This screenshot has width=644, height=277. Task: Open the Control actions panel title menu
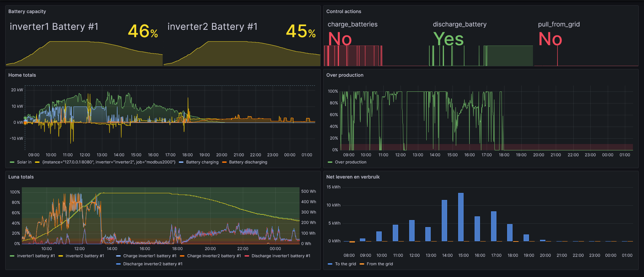(344, 11)
